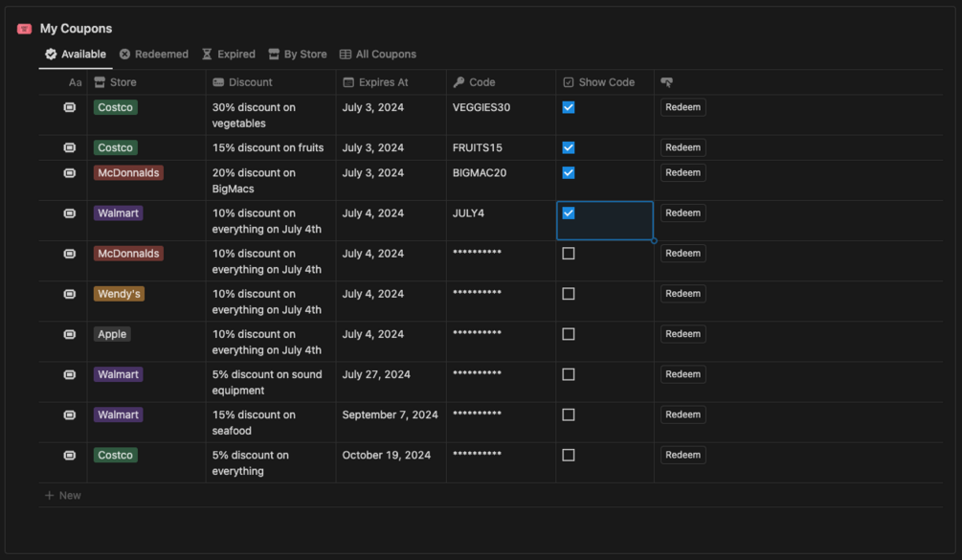The height and width of the screenshot is (560, 962).
Task: Click the button column header icon
Action: pyautogui.click(x=666, y=82)
